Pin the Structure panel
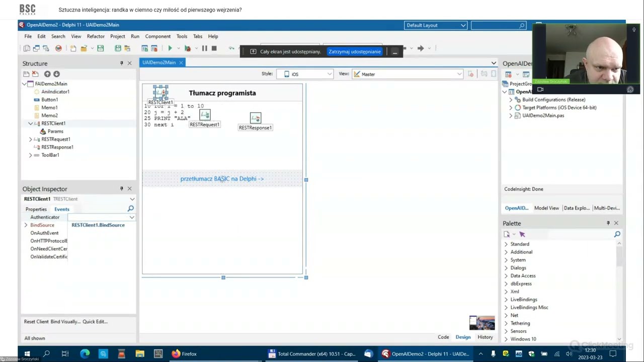Viewport: 644px width, 362px height. (121, 63)
